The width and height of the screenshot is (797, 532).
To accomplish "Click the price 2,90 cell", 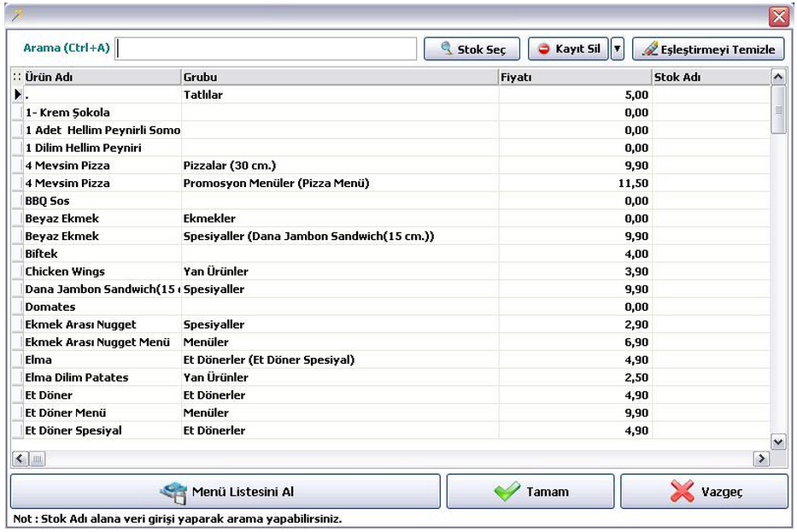I will tap(576, 324).
